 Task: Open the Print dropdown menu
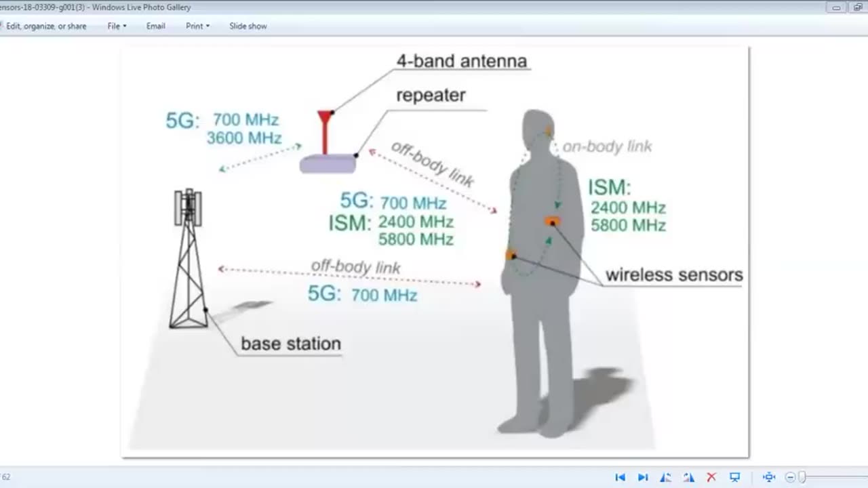point(197,26)
